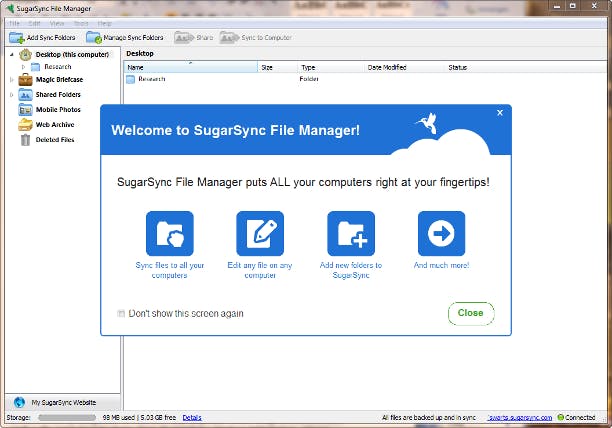Select the Desktop (this computer) label
The width and height of the screenshot is (612, 428).
(72, 55)
